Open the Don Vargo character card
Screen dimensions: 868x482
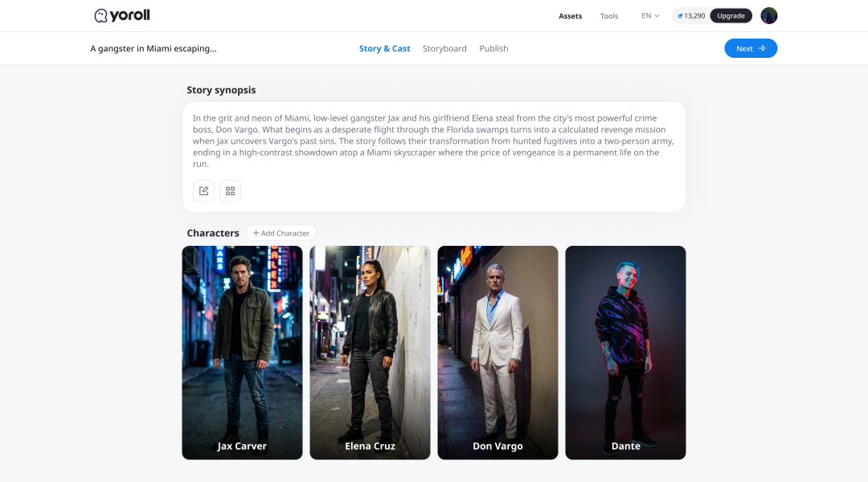[497, 353]
